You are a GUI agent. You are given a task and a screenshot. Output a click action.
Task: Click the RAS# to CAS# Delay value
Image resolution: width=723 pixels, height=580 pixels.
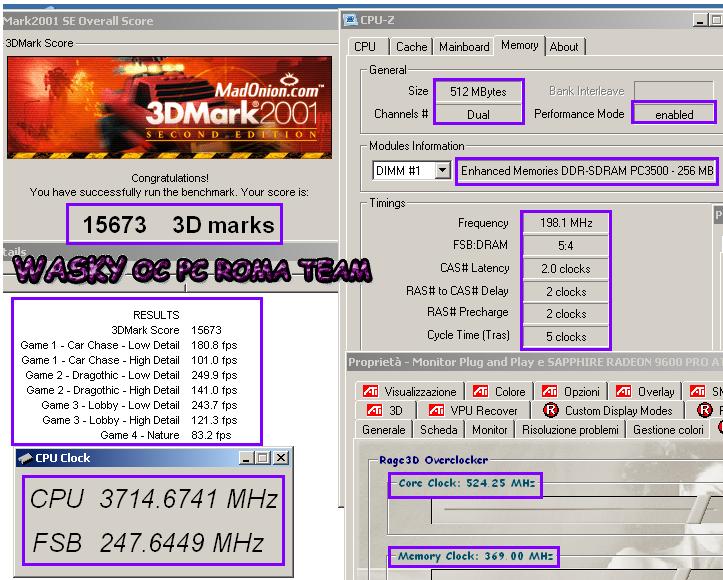tap(566, 292)
